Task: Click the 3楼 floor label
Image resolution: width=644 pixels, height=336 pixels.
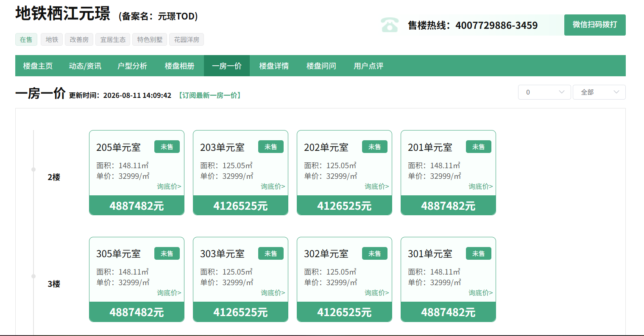Action: click(x=54, y=284)
